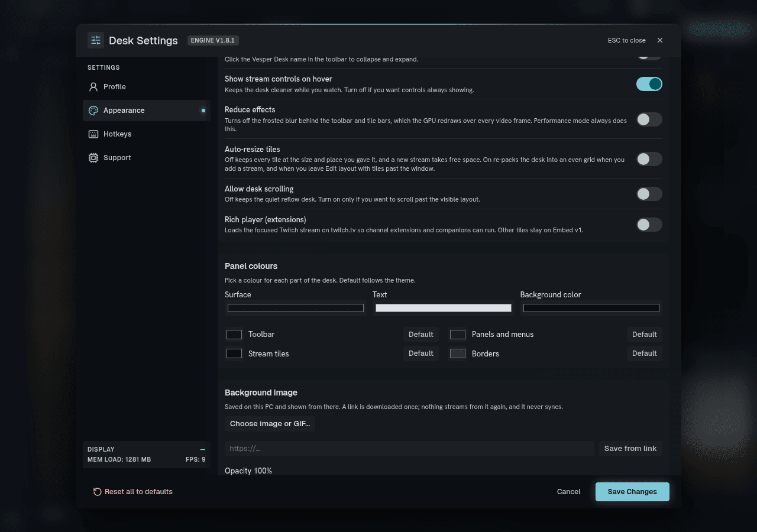Turn on Auto-resize tiles
Screen dimensions: 757x532
[x=649, y=159]
